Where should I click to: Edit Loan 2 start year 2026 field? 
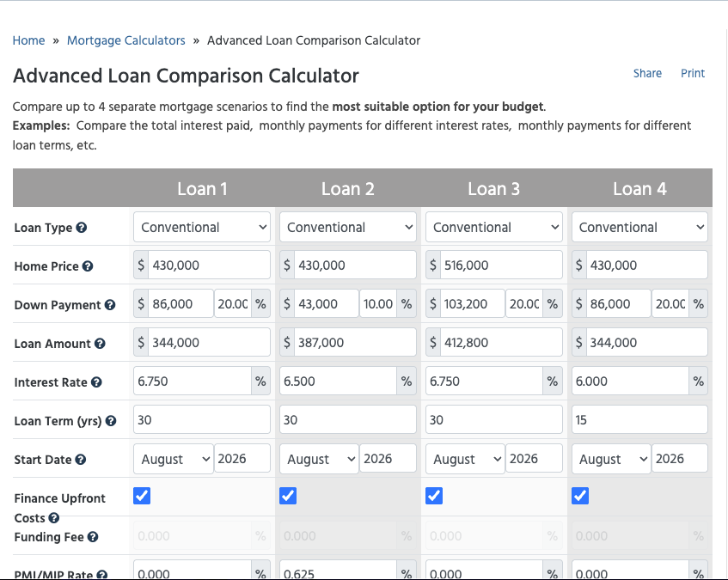point(388,459)
